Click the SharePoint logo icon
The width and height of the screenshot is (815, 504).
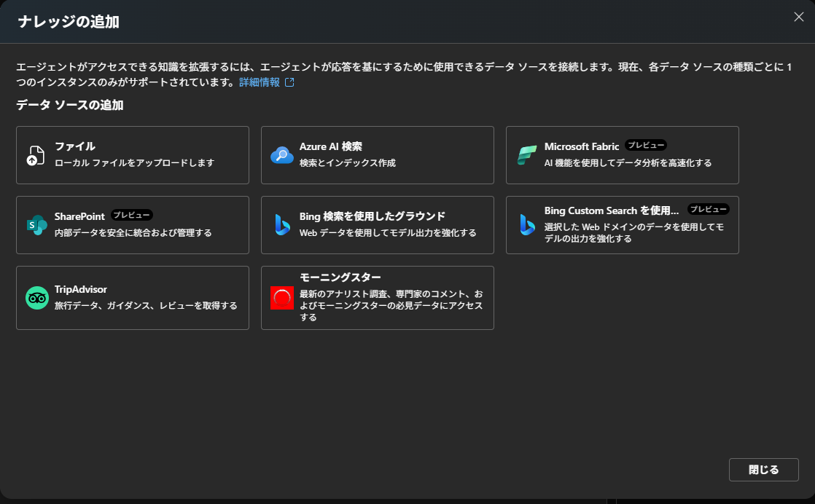point(36,225)
